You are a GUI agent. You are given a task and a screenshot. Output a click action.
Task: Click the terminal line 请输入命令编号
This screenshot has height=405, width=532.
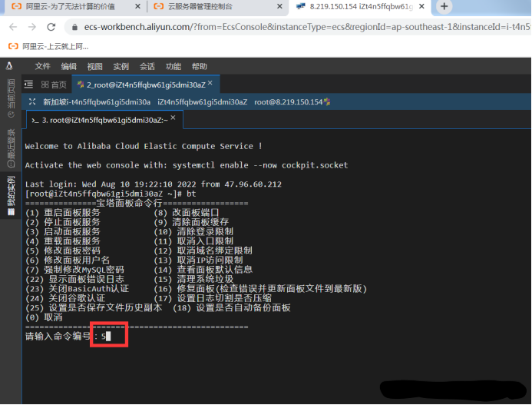click(68, 337)
